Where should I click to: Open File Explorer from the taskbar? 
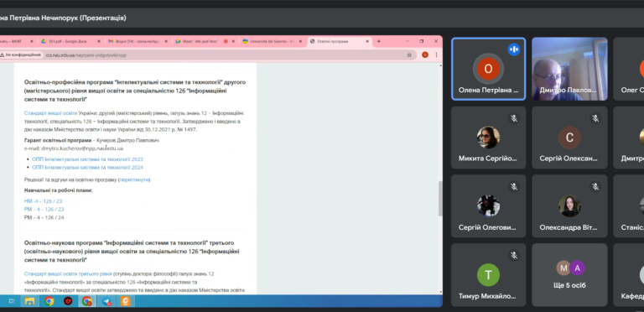29,301
